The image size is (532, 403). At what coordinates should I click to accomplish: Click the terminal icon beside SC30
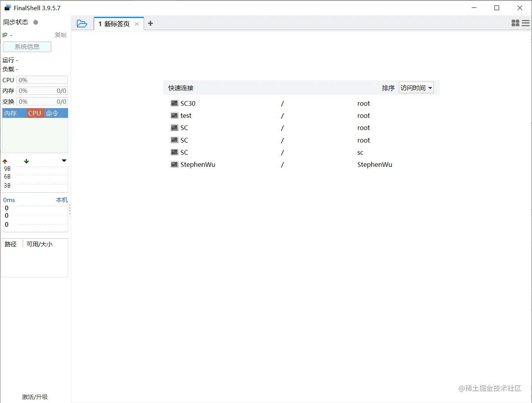(x=175, y=103)
